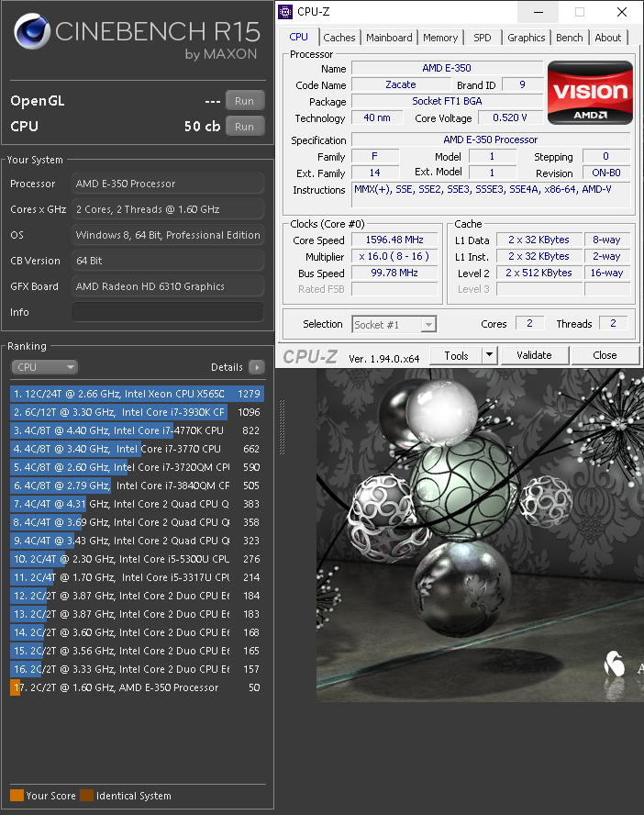Open the SPD tab

pyautogui.click(x=483, y=38)
